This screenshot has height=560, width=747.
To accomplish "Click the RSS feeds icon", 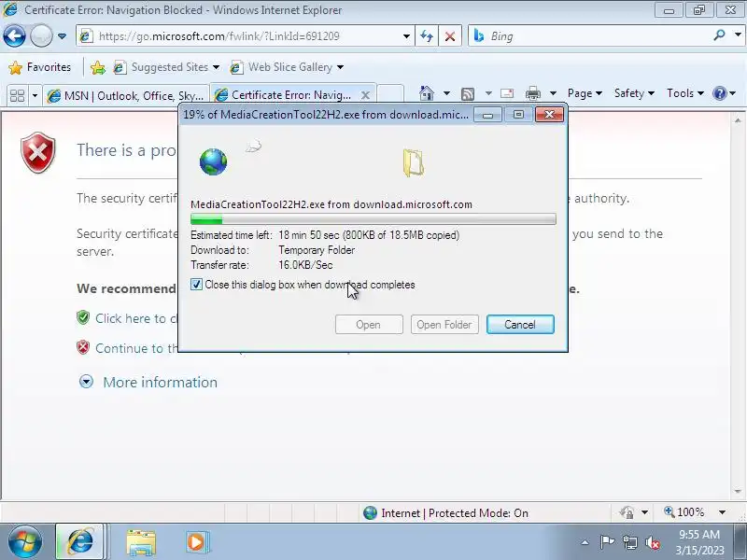I will click(x=468, y=94).
